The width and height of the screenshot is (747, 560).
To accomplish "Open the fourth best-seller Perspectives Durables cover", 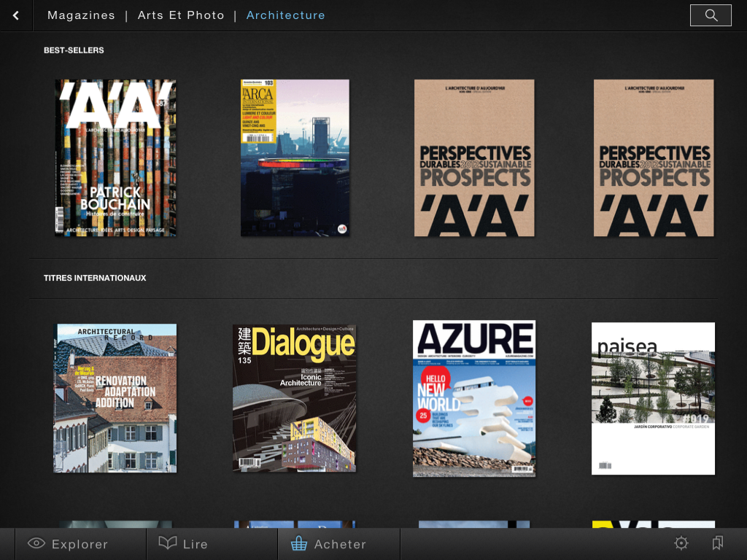I will click(x=654, y=157).
